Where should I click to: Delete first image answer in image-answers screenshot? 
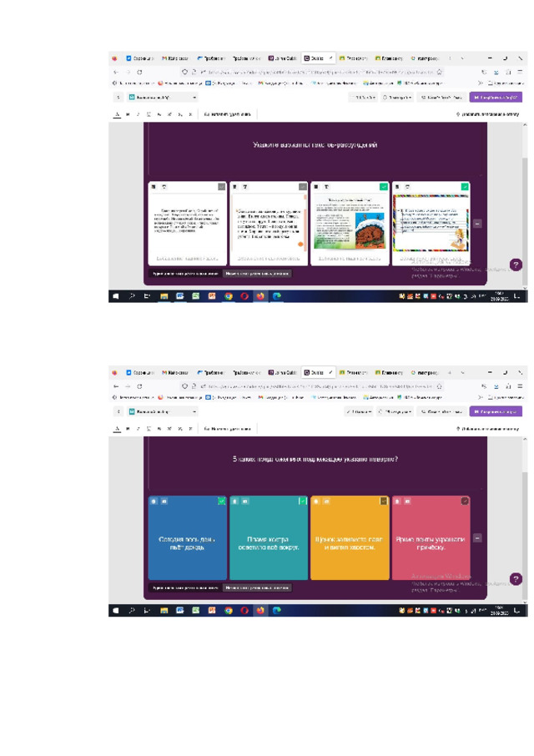(154, 187)
